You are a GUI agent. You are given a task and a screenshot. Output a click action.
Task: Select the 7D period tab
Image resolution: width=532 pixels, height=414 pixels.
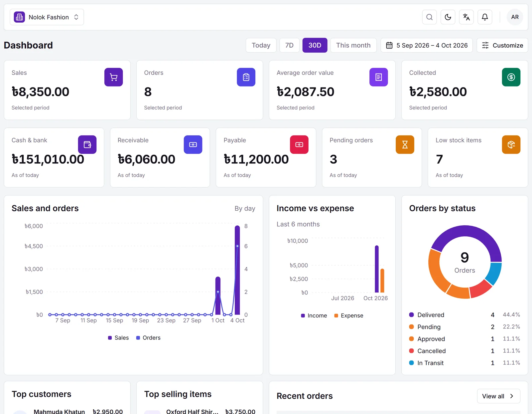[289, 45]
